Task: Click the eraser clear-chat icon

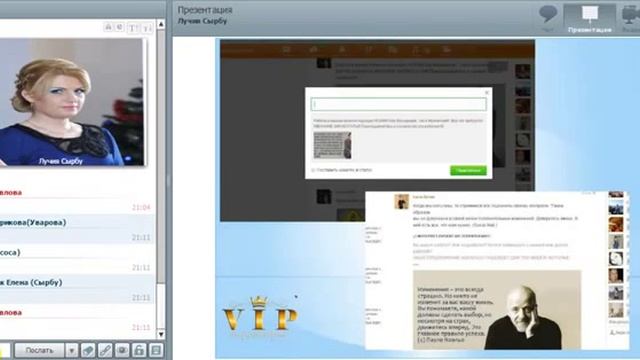Action: [x=88, y=350]
